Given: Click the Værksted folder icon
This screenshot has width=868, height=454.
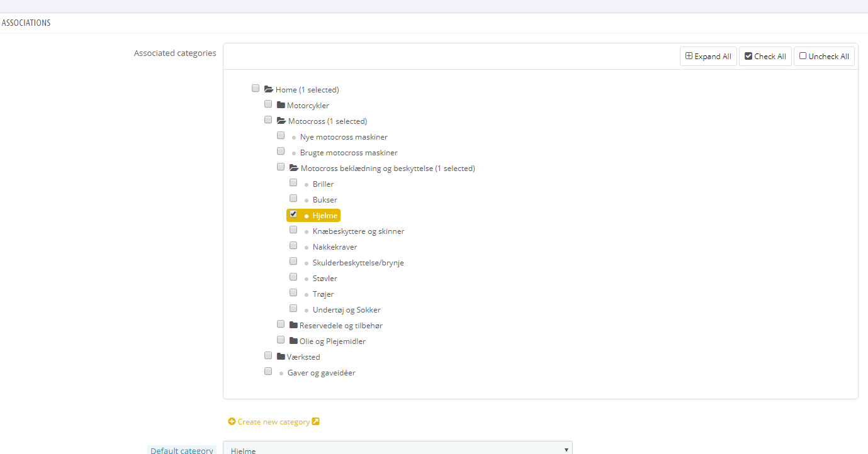Looking at the screenshot, I should pyautogui.click(x=281, y=357).
